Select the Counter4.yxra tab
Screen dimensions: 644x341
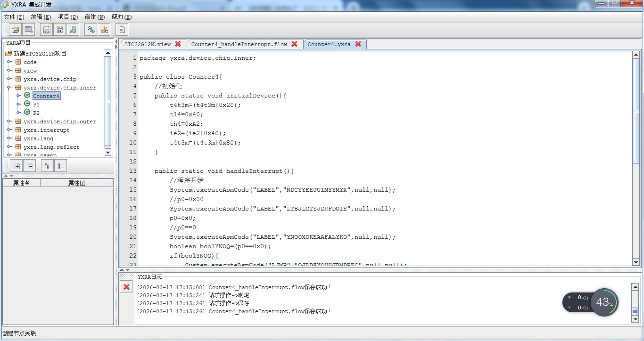point(329,44)
